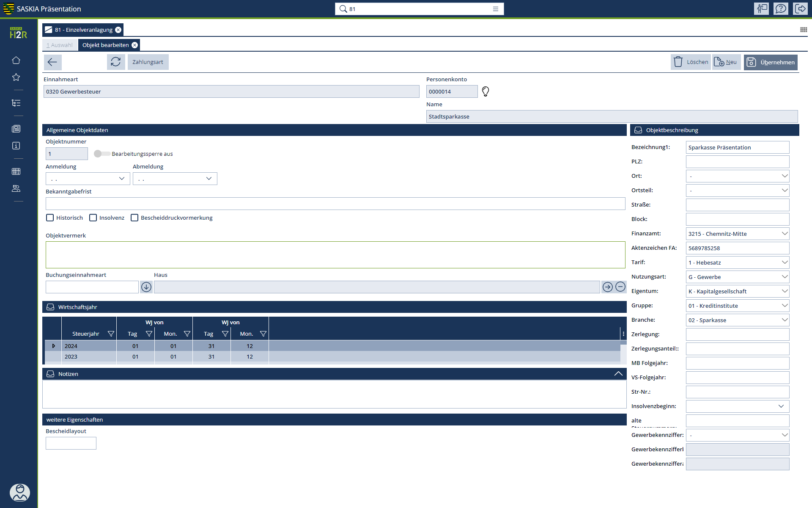Screen dimensions: 812x508
Task: Switch to the 1 Auswahl tab
Action: click(60, 45)
